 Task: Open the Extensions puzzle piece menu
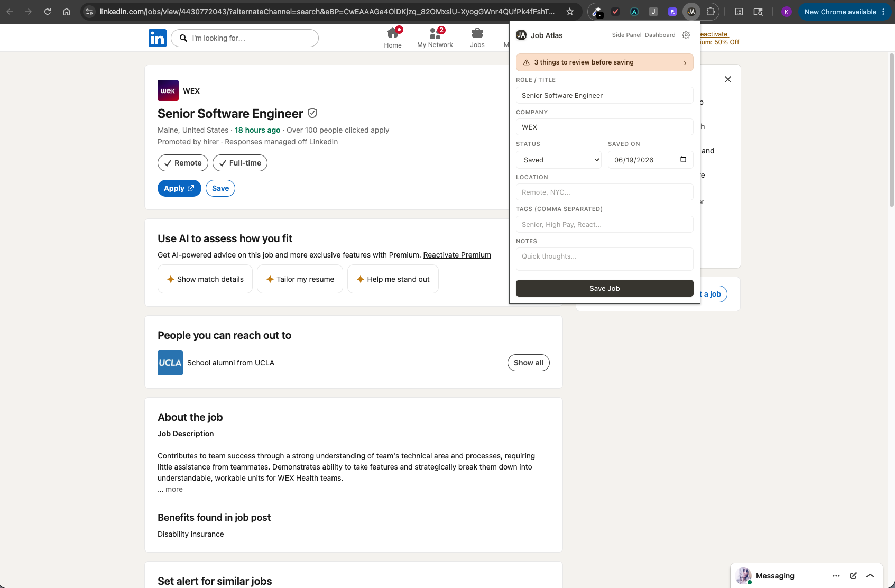click(711, 12)
